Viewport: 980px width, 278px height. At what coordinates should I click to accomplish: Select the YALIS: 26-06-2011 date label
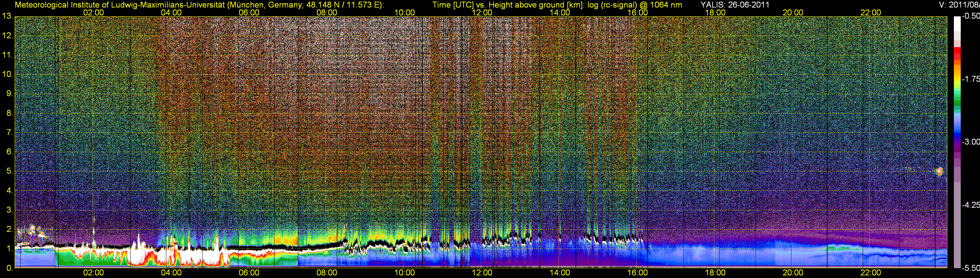coord(735,5)
